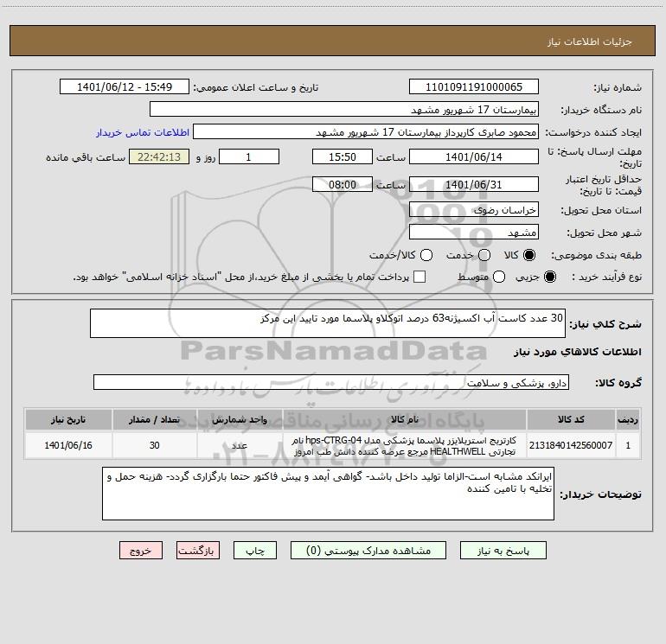Click the product name cell hps-CTRG-04
The image size is (666, 644).
(405, 445)
